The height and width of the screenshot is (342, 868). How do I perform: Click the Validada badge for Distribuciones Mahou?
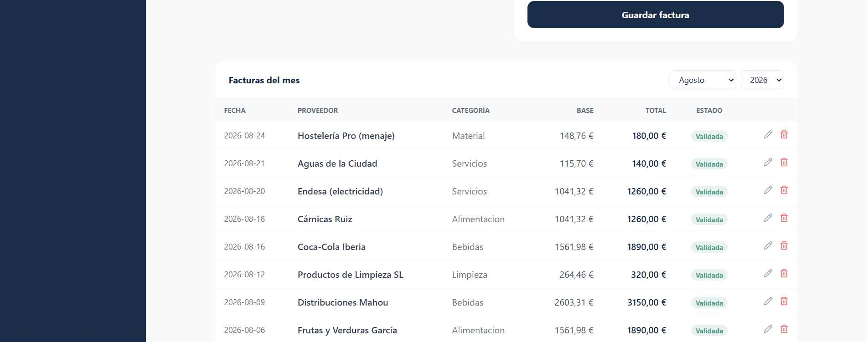pos(709,303)
